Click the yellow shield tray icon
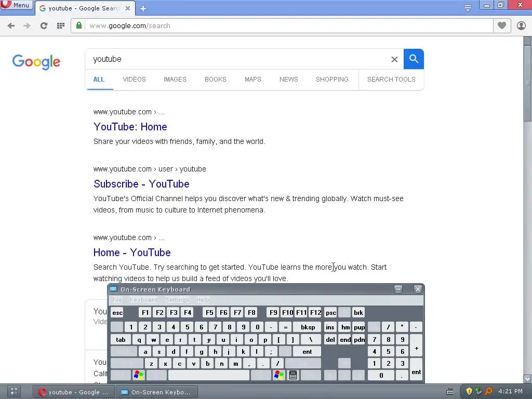The image size is (532, 399). click(469, 391)
